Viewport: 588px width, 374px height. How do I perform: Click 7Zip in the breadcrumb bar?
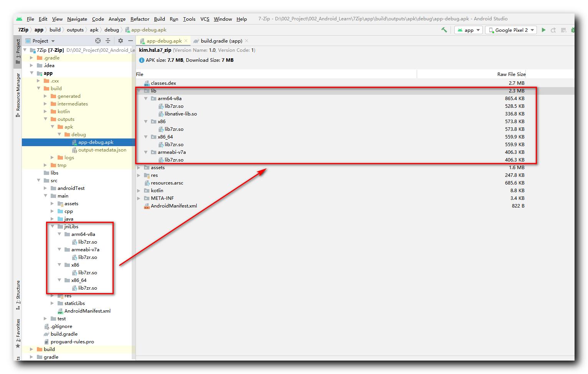23,30
